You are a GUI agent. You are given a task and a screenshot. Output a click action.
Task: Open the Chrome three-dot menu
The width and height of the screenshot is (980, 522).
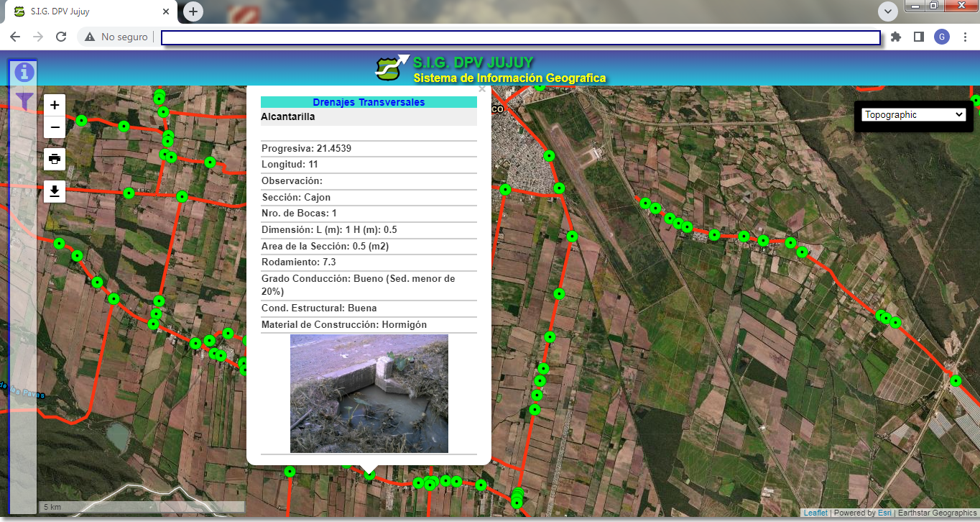(x=965, y=37)
